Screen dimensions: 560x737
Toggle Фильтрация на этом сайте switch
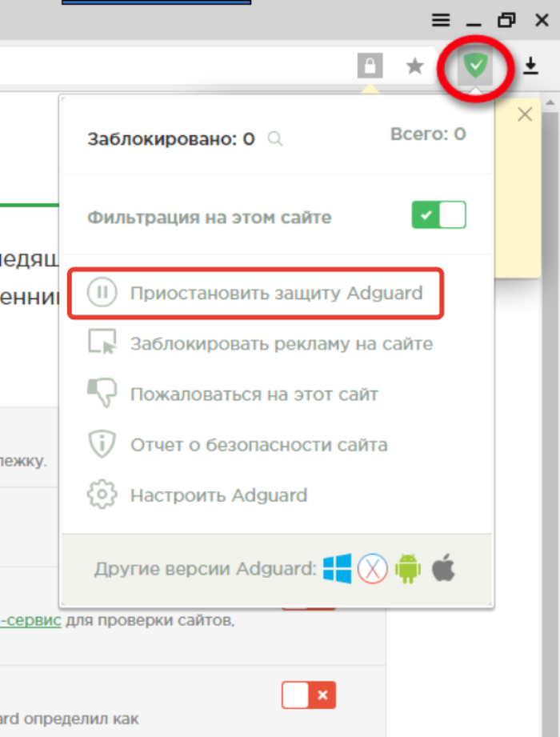438,214
